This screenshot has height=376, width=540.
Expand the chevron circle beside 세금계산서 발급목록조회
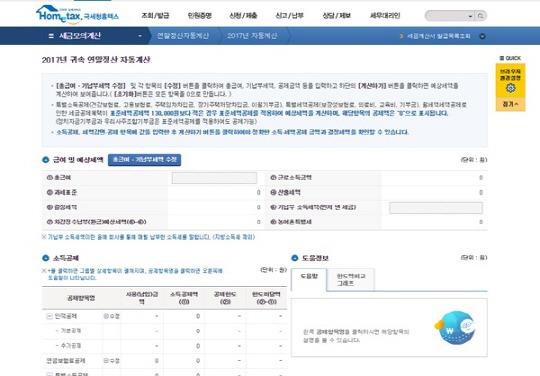pos(482,36)
